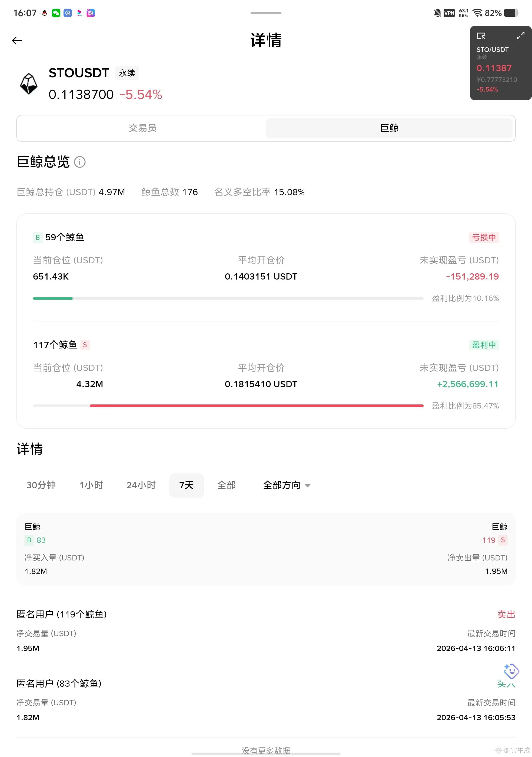Tap the WeChat icon in status bar
The image size is (532, 757).
pos(56,13)
